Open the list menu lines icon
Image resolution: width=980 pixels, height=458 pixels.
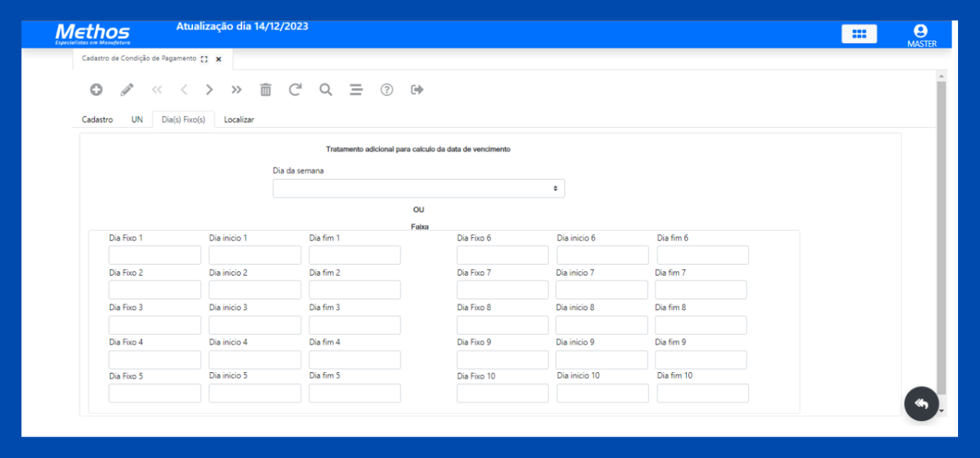tap(356, 89)
